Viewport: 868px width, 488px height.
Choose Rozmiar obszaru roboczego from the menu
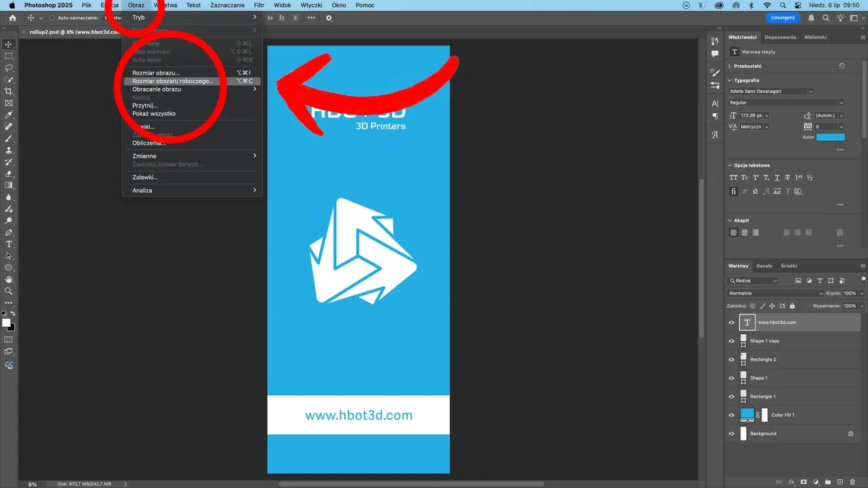(x=173, y=81)
